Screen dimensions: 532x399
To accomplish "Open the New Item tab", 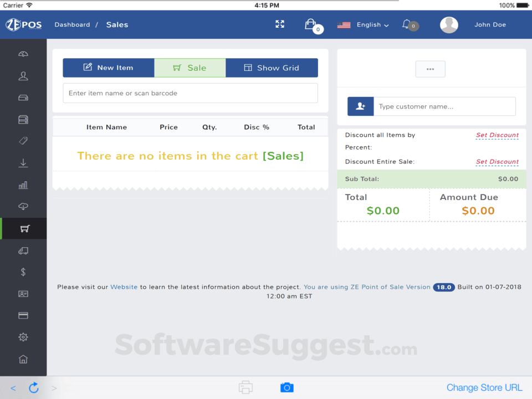I will click(x=109, y=68).
